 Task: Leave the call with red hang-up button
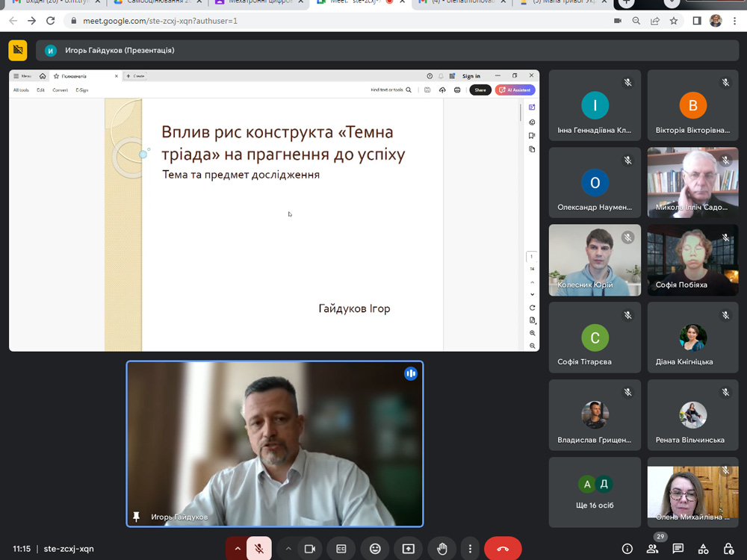point(503,549)
